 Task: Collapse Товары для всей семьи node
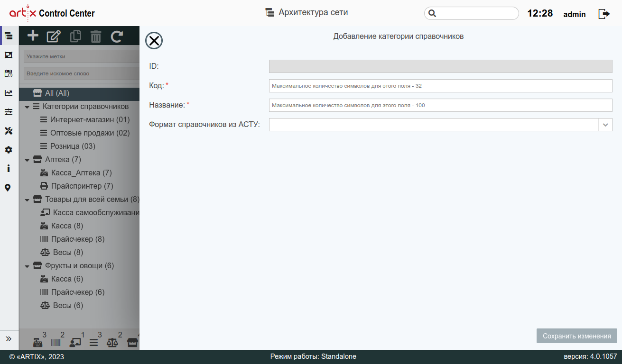tap(27, 200)
